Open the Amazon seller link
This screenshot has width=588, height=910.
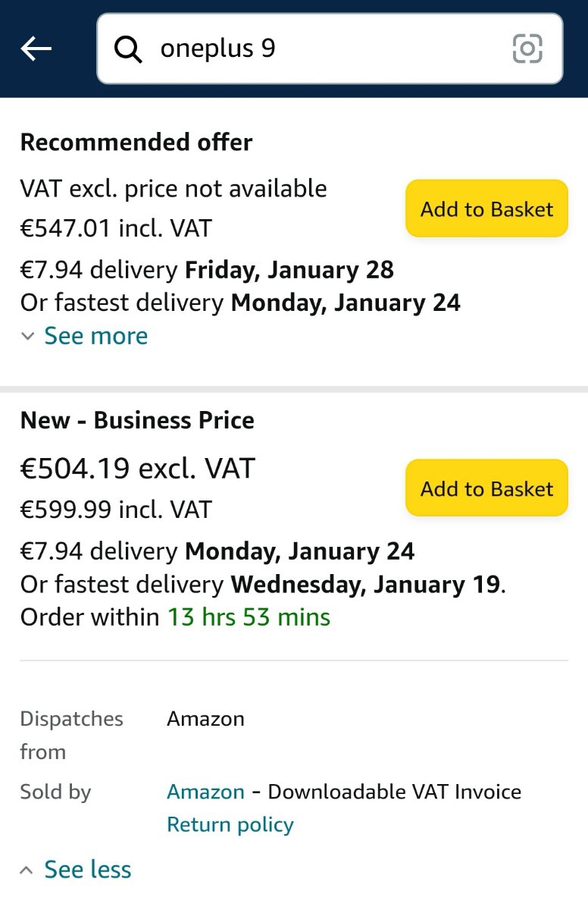tap(205, 792)
